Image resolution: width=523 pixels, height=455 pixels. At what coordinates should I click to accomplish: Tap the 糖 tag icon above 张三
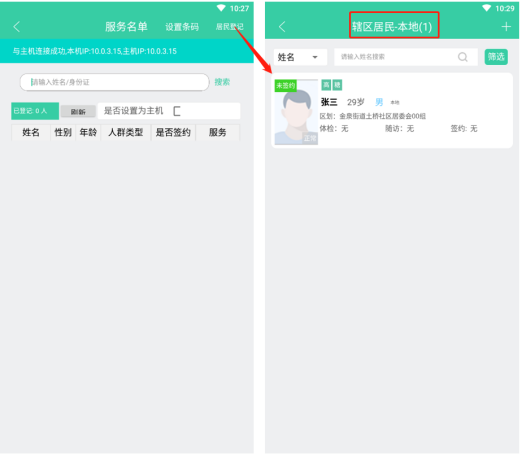(x=337, y=85)
